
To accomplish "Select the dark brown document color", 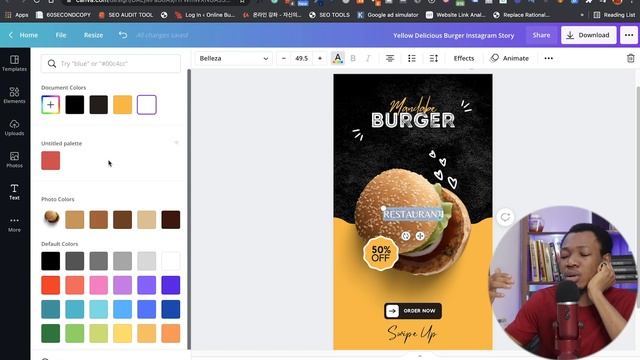I will [99, 104].
